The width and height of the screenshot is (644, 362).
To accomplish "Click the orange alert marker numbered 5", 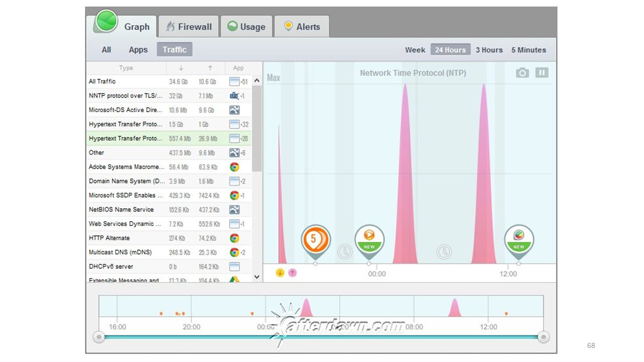I will click(x=316, y=240).
